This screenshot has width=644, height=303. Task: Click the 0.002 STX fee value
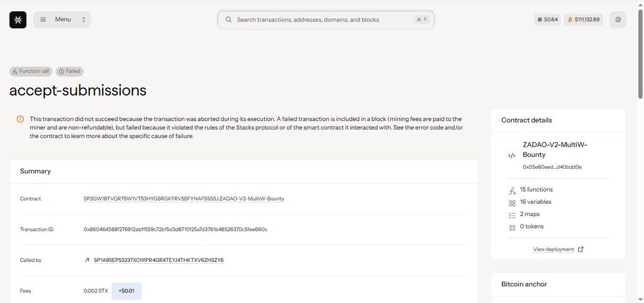pos(96,291)
